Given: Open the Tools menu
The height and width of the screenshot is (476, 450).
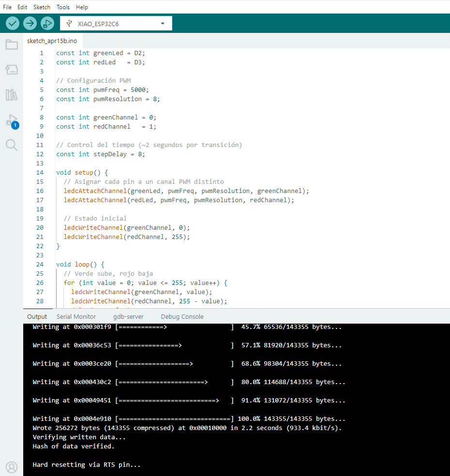Looking at the screenshot, I should pyautogui.click(x=63, y=7).
